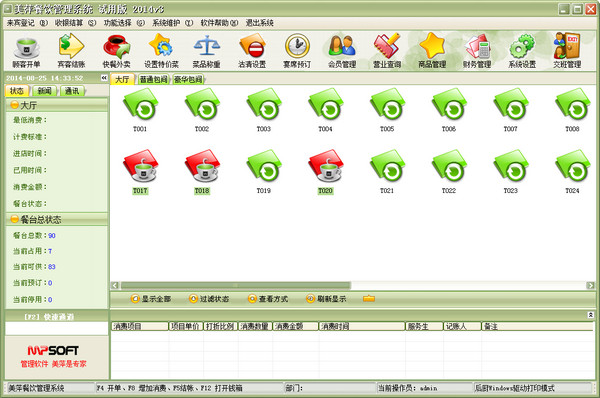Open 营业查询 business query
The width and height of the screenshot is (600, 398).
coord(387,51)
